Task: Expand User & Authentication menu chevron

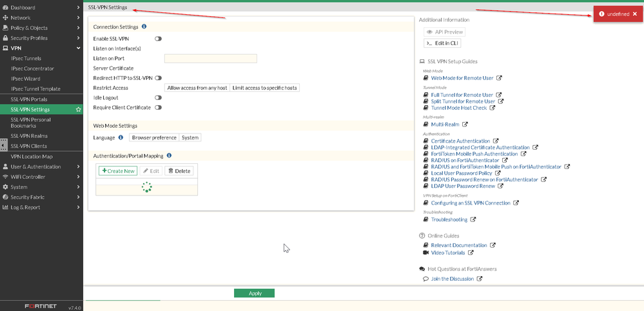Action: (78, 167)
